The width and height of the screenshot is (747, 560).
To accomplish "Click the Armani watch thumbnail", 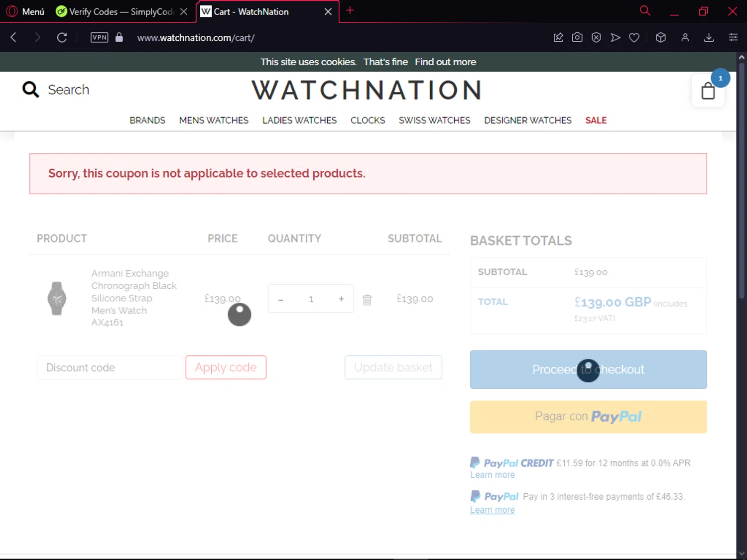I will tap(57, 298).
